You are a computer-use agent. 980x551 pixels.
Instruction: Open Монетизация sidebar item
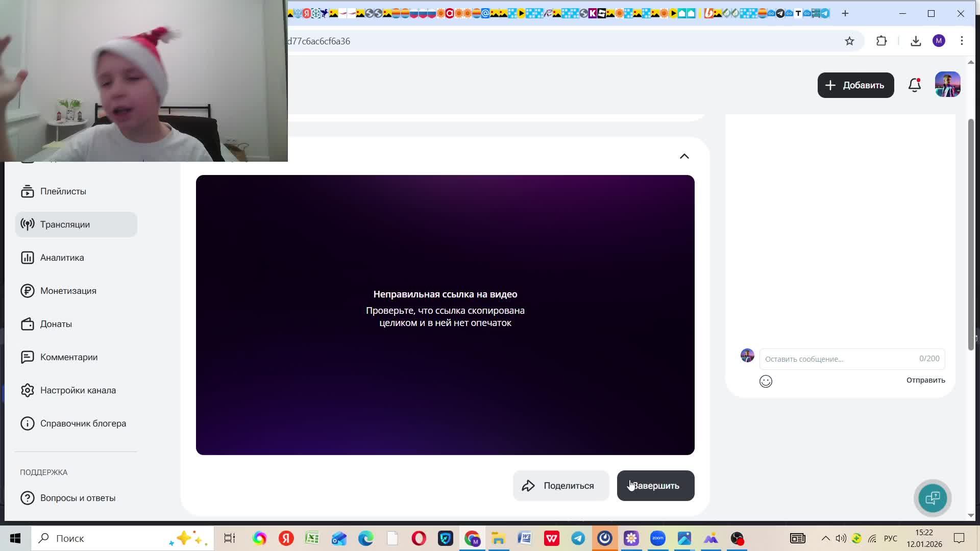pos(68,291)
